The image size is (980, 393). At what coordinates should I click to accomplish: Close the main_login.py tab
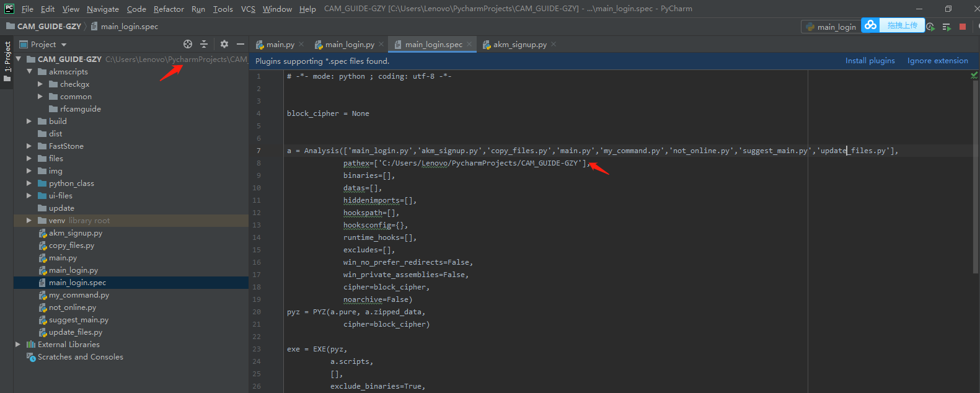click(x=381, y=44)
